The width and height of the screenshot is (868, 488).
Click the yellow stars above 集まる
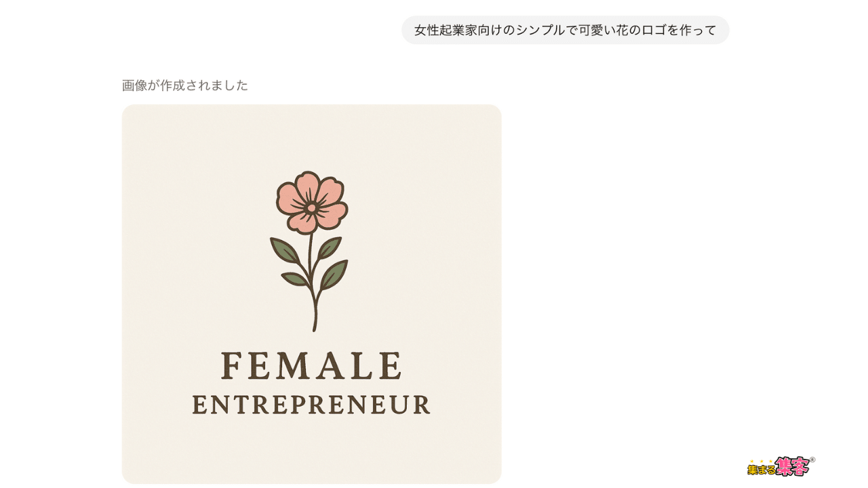pos(762,462)
